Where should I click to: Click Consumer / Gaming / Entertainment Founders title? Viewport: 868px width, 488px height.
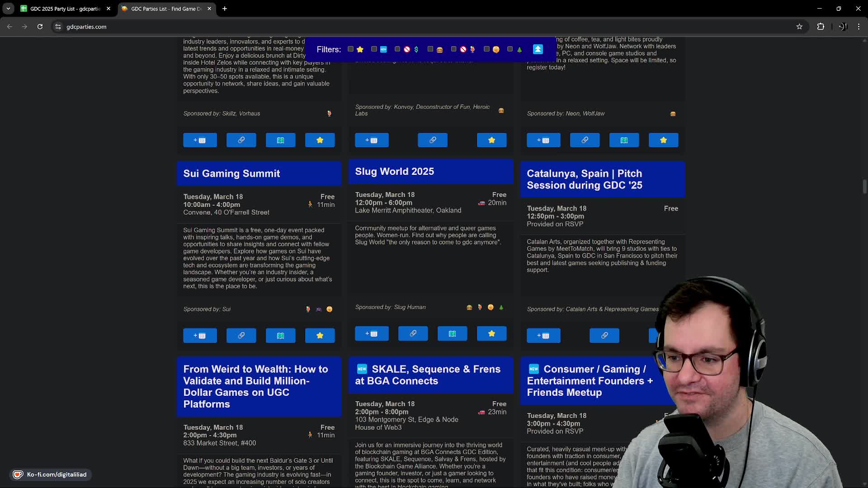pos(590,381)
